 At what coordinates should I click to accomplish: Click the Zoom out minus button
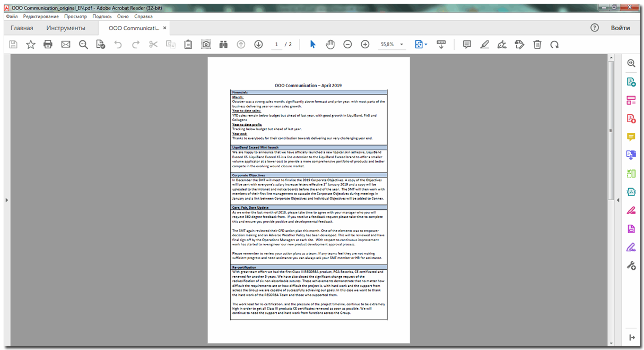click(347, 45)
